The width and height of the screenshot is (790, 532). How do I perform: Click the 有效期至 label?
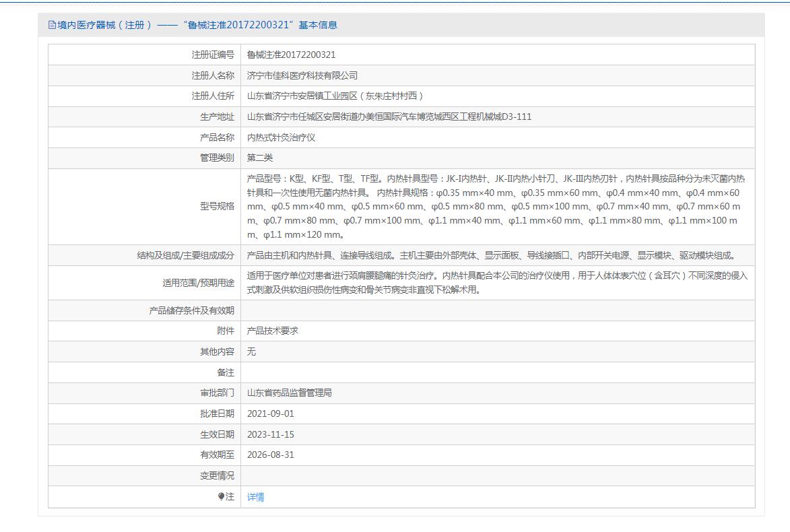217,455
